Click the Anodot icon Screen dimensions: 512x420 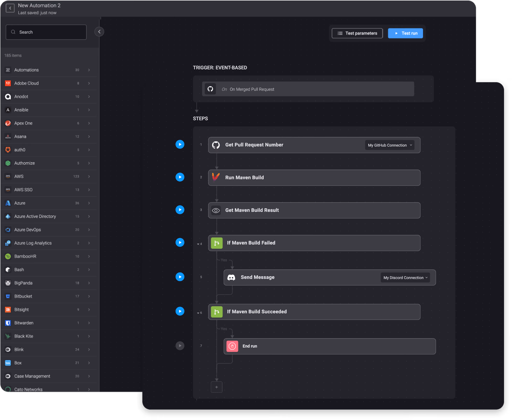point(8,97)
